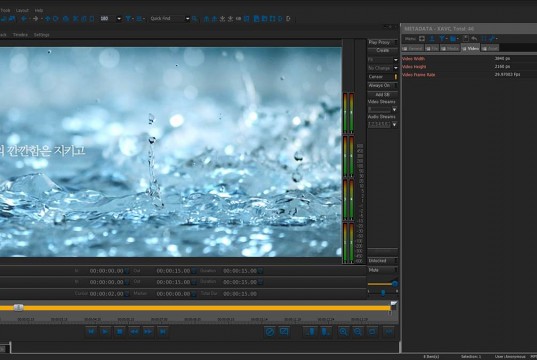The height and width of the screenshot is (360, 537).
Task: Open the Quick Find dropdown arrow
Action: (x=187, y=18)
